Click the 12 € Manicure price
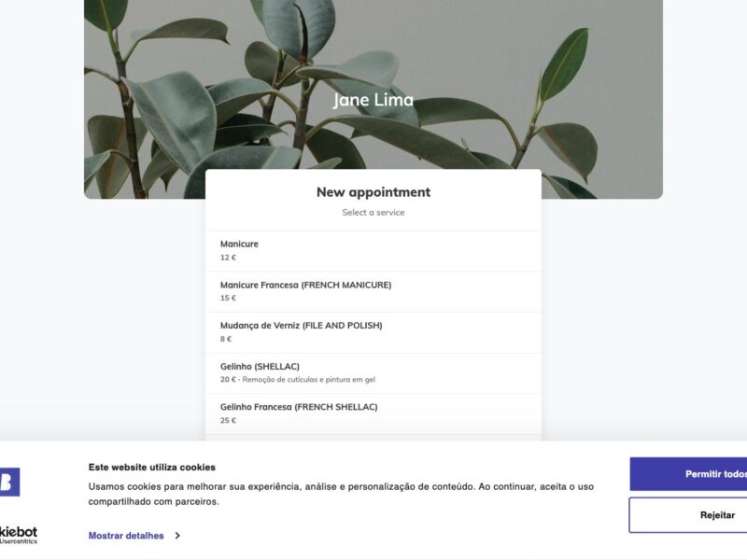 pyautogui.click(x=228, y=258)
